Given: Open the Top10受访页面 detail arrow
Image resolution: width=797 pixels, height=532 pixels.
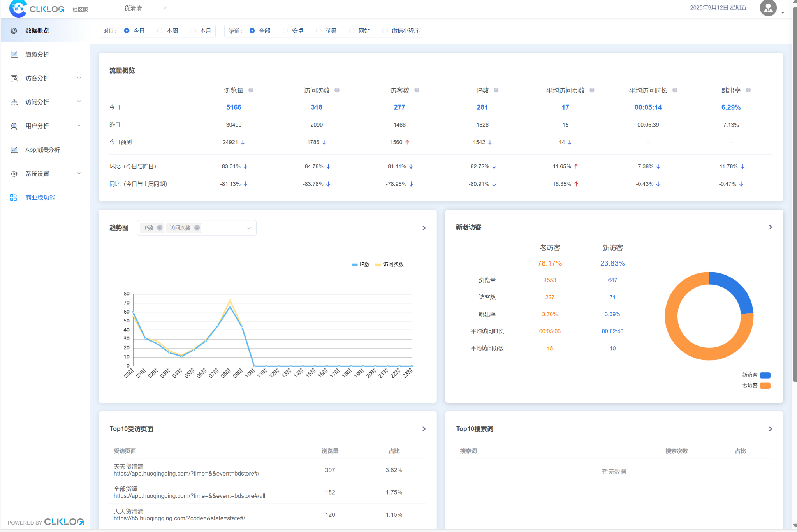Looking at the screenshot, I should (x=424, y=429).
